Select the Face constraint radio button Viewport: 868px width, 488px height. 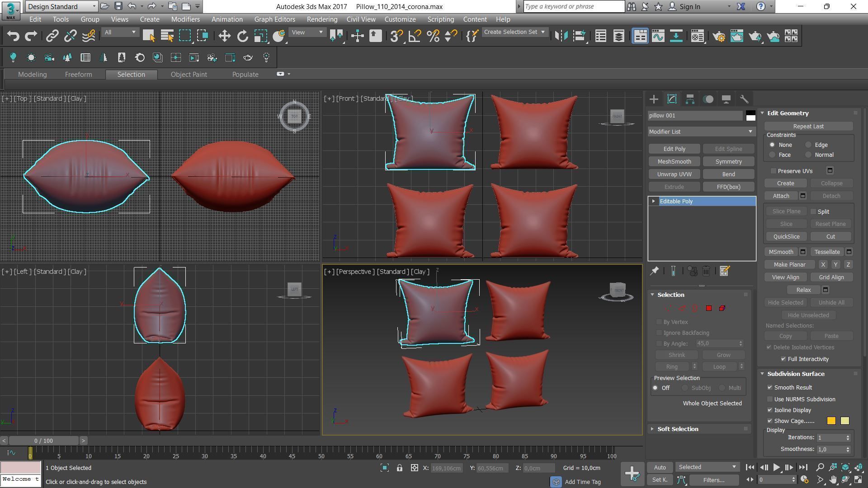coord(772,155)
